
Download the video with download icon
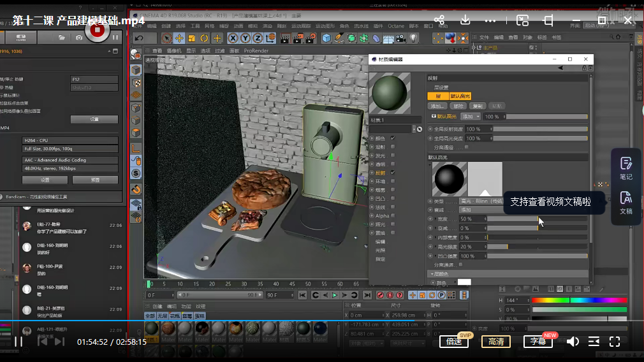coord(465,20)
